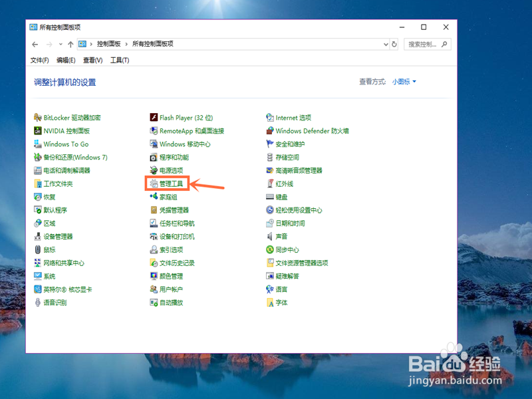Open BitLocker 驱动器加密 icon
Screen dimensions: 532x399
pyautogui.click(x=38, y=118)
